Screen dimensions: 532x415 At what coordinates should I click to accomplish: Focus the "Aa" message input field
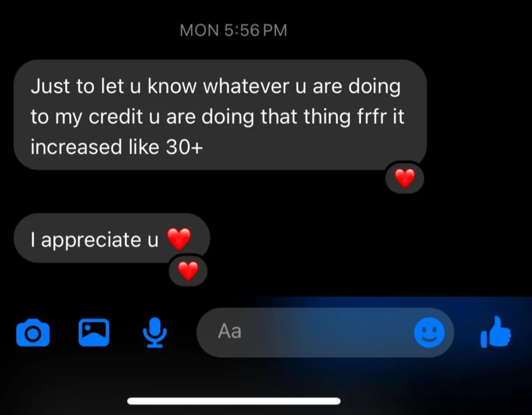pyautogui.click(x=325, y=332)
